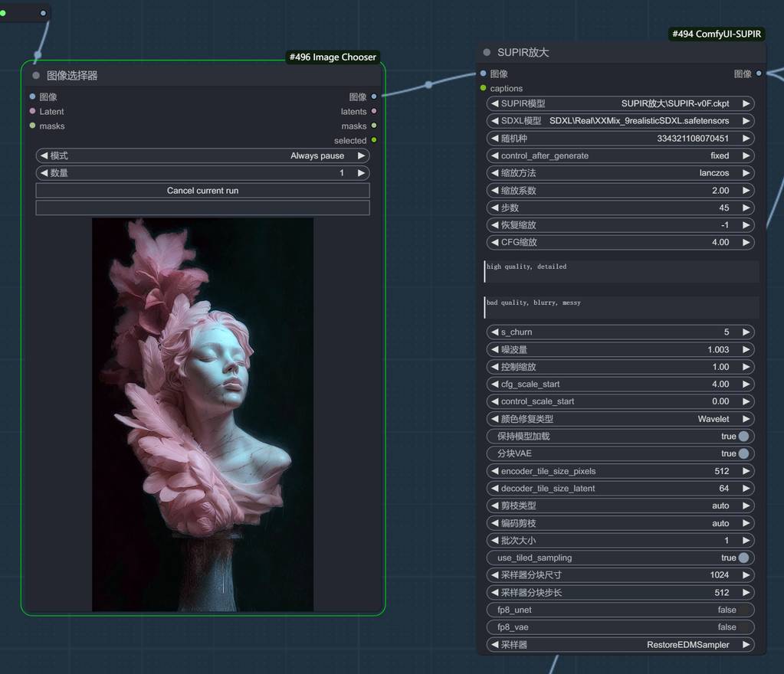Click the green captions input port
Screen dimensions: 784x674
click(483, 88)
